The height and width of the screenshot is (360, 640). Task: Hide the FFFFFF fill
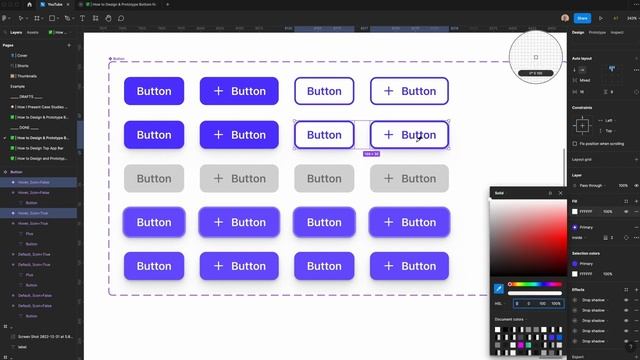coord(626,211)
